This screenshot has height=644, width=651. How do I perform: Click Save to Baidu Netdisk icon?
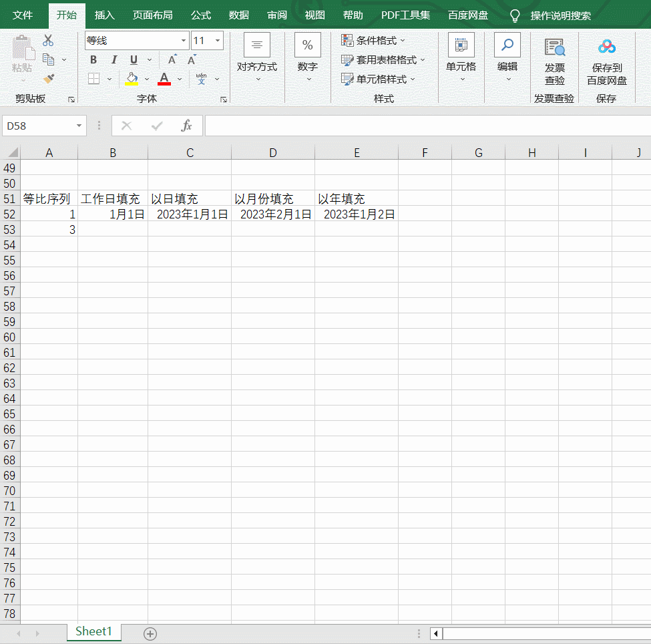click(606, 47)
